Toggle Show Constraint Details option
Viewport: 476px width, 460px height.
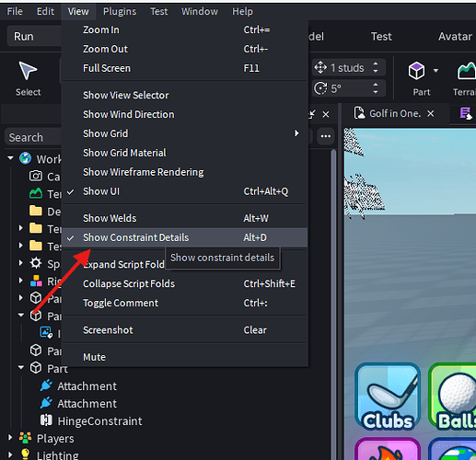point(185,237)
